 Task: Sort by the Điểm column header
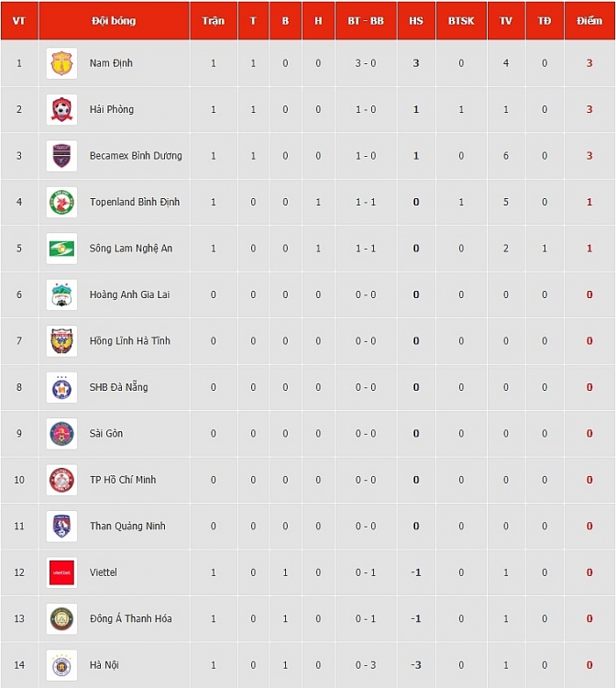[589, 20]
